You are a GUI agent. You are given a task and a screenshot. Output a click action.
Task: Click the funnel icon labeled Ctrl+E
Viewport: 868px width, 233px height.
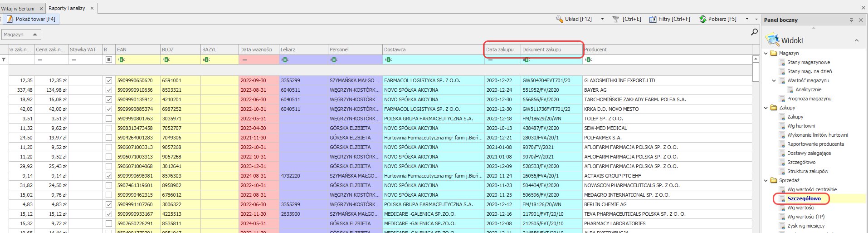[x=626, y=19]
